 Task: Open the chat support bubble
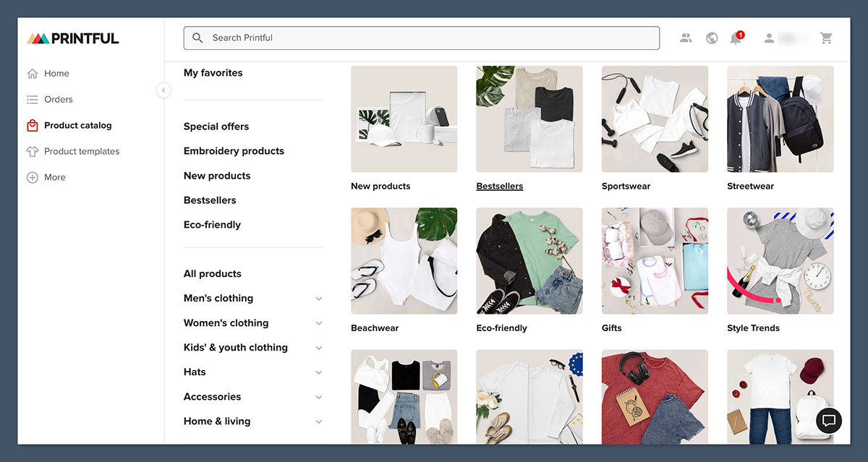[x=829, y=421]
